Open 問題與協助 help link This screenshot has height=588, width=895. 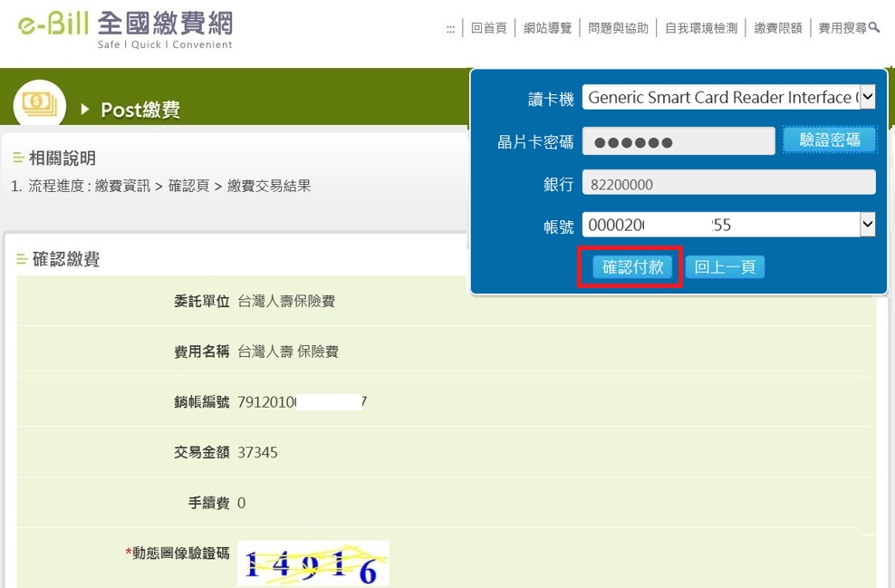point(618,28)
